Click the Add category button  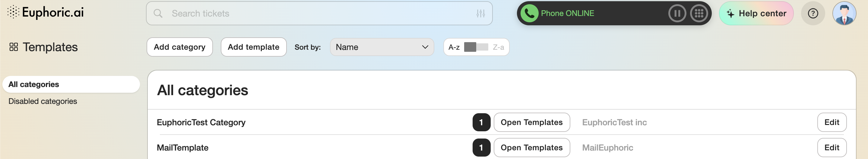point(179,47)
